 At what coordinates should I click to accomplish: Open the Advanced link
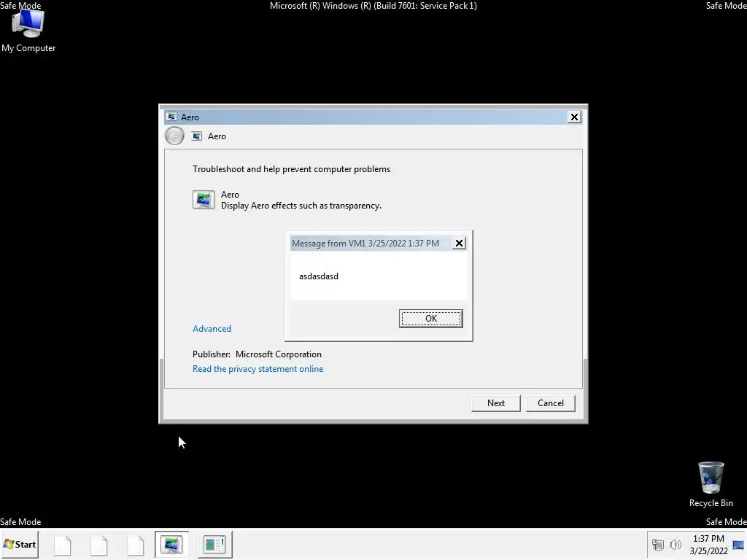212,329
